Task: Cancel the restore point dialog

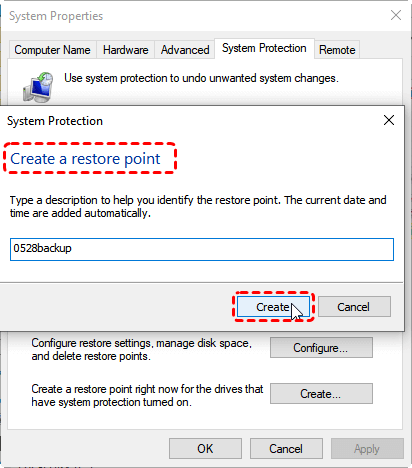Action: (x=354, y=307)
